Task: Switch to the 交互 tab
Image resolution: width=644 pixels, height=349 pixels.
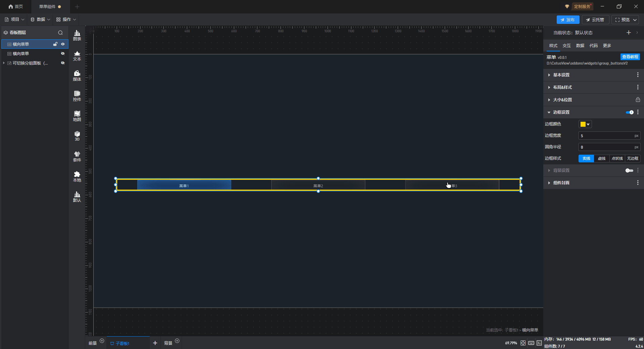Action: coord(566,46)
